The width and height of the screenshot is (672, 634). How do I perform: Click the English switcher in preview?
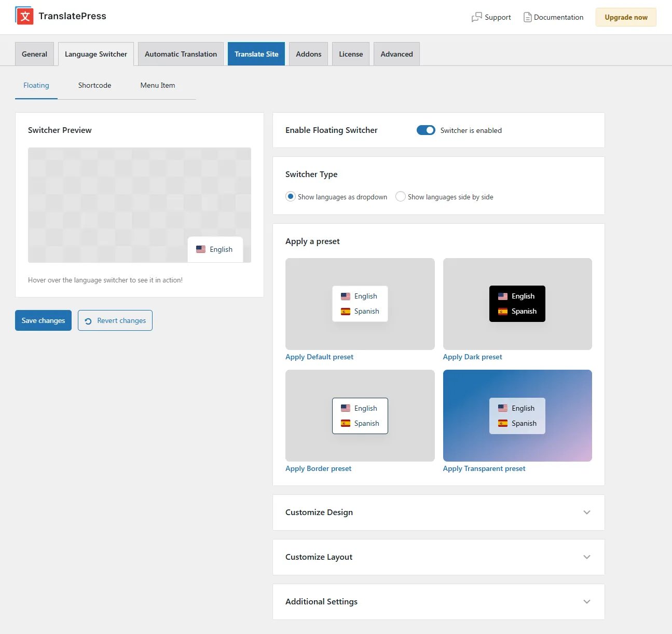coord(215,249)
